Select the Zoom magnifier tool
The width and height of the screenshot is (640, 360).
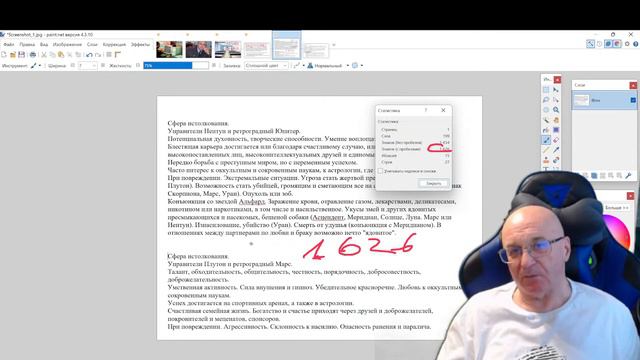tap(556, 110)
